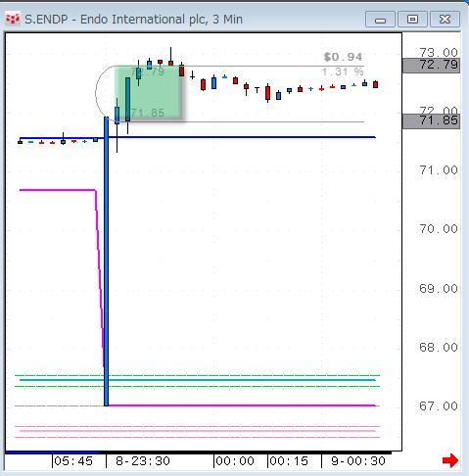Click the 00:00 time axis label

pyautogui.click(x=235, y=461)
